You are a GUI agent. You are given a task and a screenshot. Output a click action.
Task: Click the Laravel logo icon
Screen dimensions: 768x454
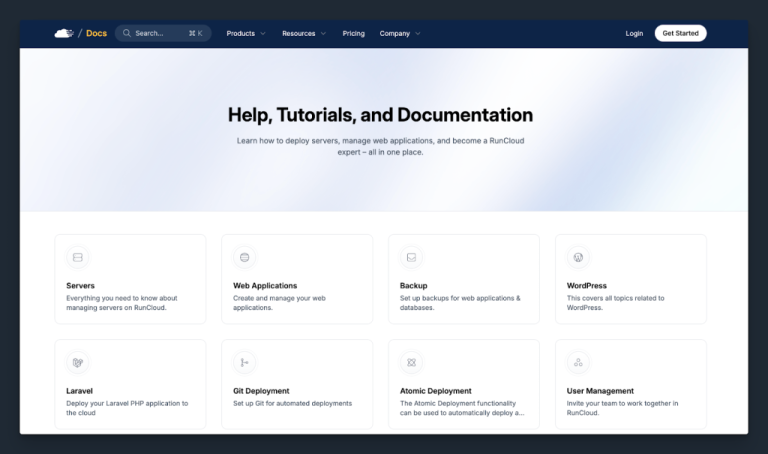pyautogui.click(x=78, y=362)
